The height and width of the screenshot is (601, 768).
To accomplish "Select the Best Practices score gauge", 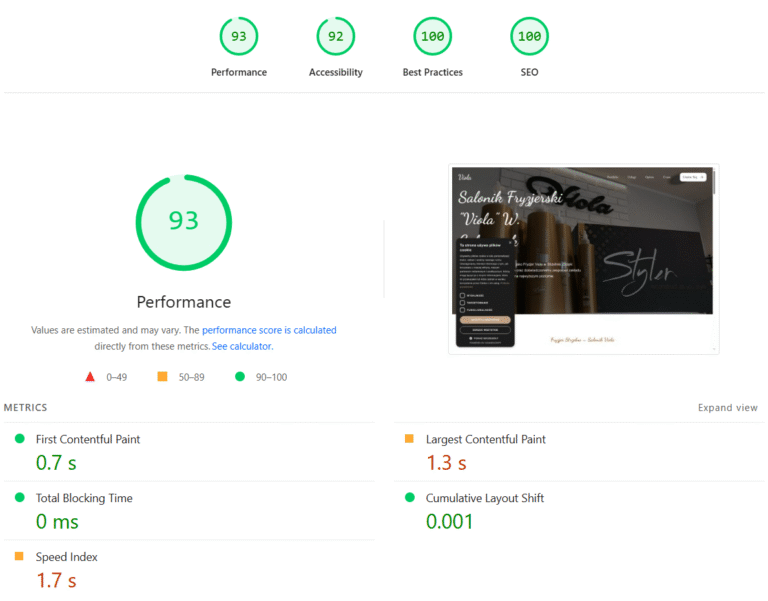I will pos(433,37).
